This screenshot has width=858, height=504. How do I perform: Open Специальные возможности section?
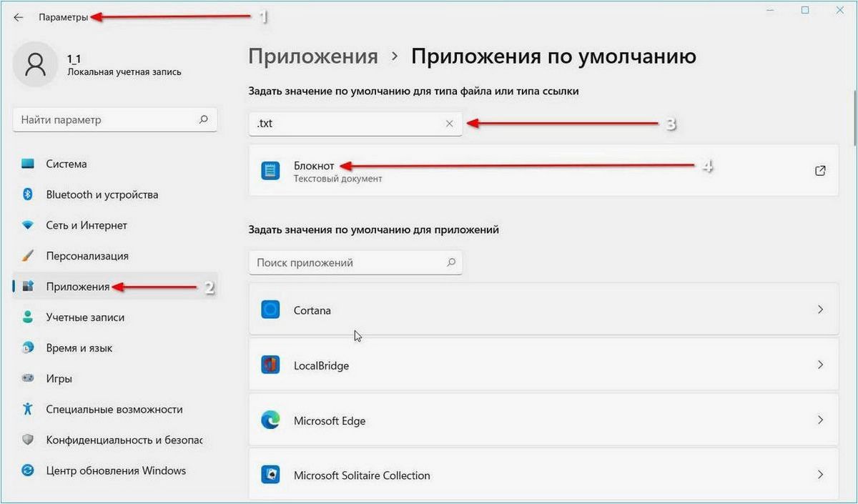click(115, 410)
